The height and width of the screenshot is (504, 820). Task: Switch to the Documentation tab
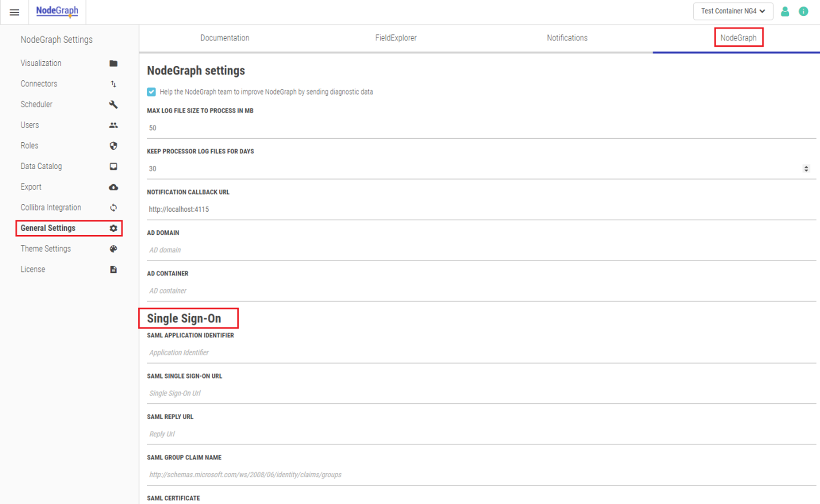point(225,38)
